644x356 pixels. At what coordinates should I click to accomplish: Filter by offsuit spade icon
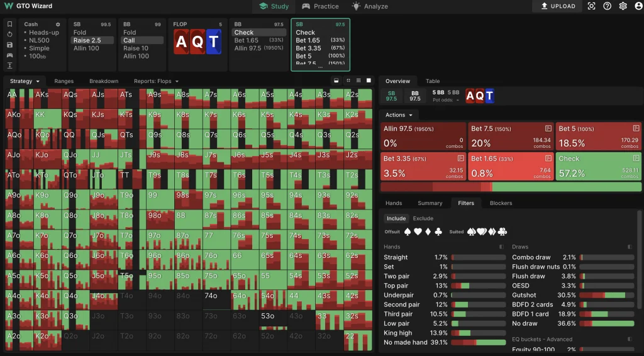point(407,232)
